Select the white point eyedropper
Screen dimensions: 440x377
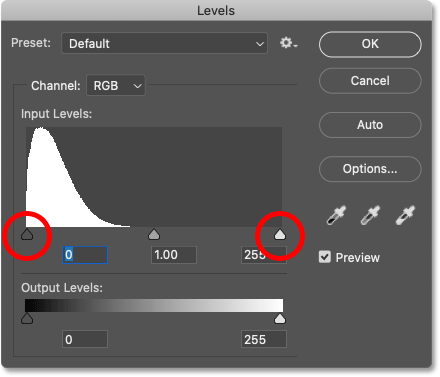[405, 215]
